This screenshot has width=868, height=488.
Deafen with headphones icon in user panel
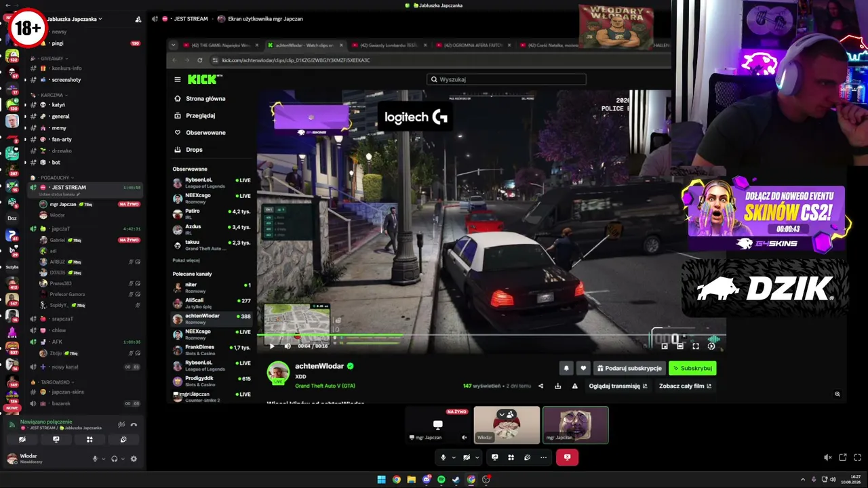(x=114, y=459)
